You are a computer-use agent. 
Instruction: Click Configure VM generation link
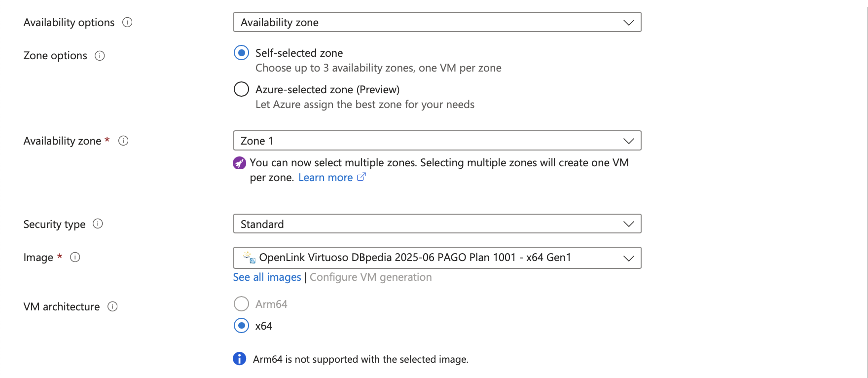(x=370, y=277)
